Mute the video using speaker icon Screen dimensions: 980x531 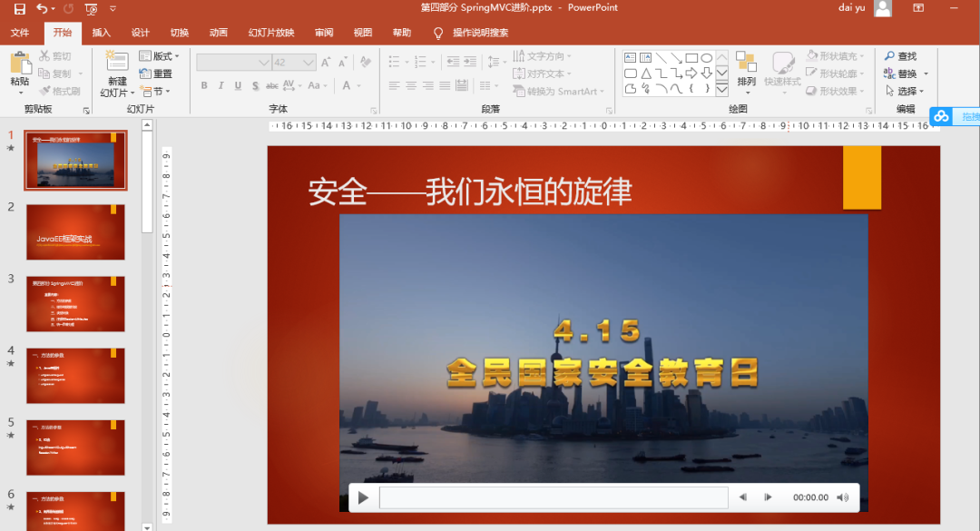coord(842,497)
